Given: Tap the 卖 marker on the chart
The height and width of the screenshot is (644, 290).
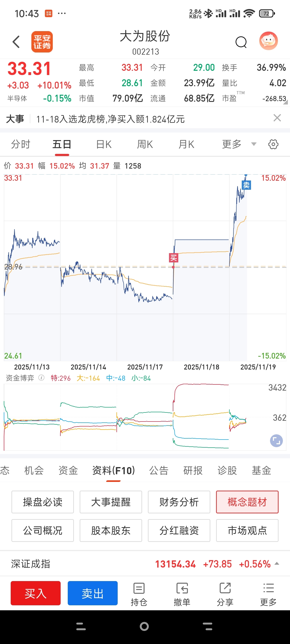Looking at the screenshot, I should coord(246,185).
